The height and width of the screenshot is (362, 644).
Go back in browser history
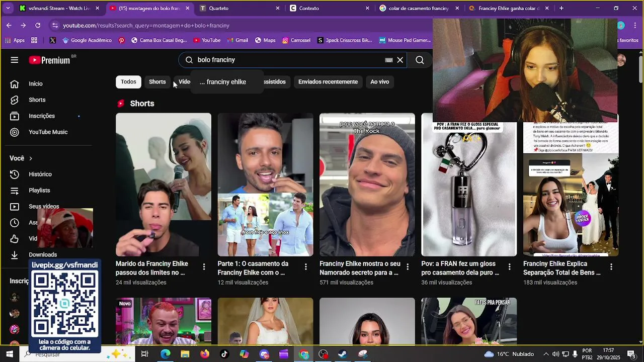[9, 25]
